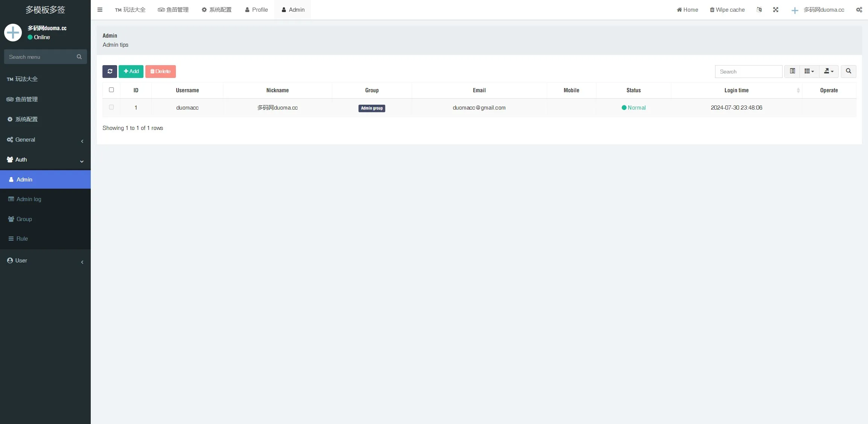The width and height of the screenshot is (868, 424).
Task: Open the columns visibility dropdown
Action: pos(809,71)
